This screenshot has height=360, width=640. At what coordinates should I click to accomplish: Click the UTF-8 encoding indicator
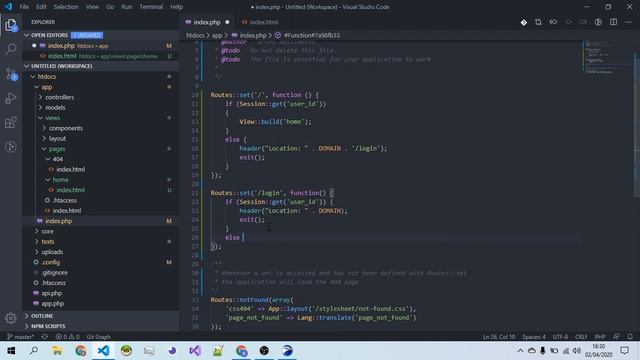pyautogui.click(x=560, y=337)
